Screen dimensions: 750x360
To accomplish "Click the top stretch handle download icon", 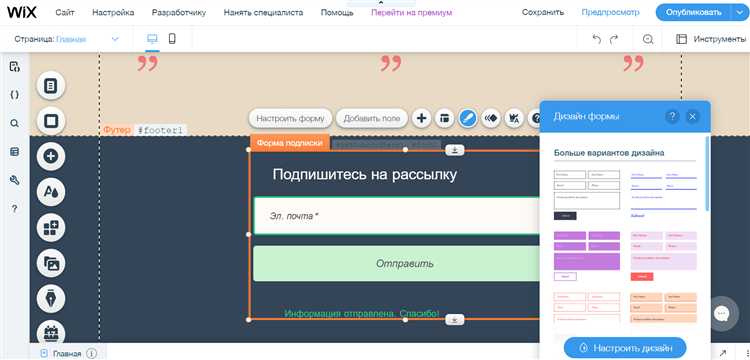I will click(x=455, y=150).
